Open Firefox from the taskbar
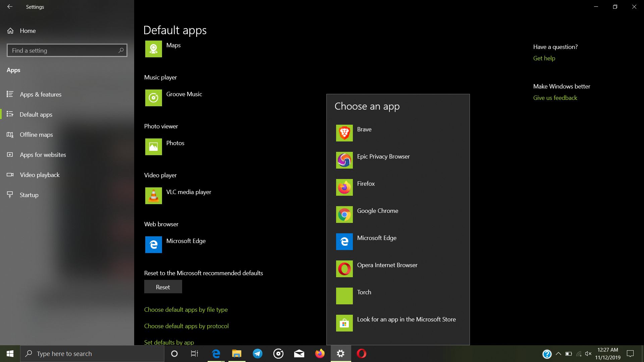Image resolution: width=644 pixels, height=362 pixels. 320,354
